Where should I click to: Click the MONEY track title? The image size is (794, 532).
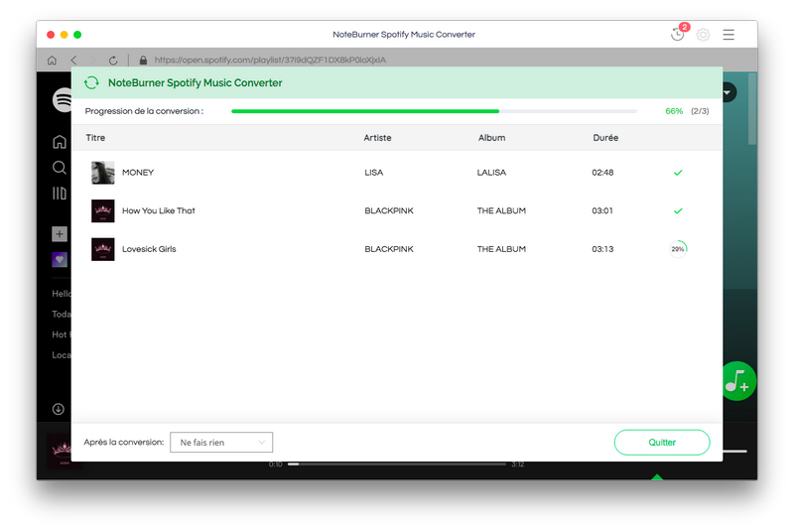coord(138,173)
